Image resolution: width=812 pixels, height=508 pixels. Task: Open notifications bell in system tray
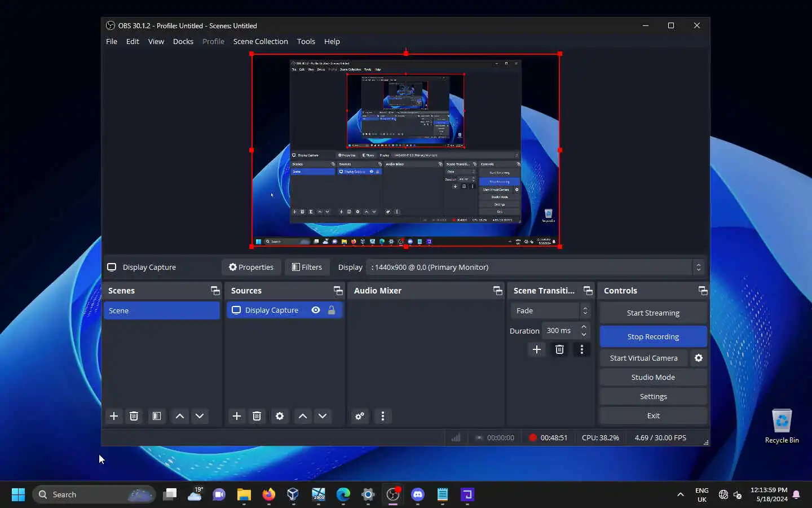click(796, 494)
